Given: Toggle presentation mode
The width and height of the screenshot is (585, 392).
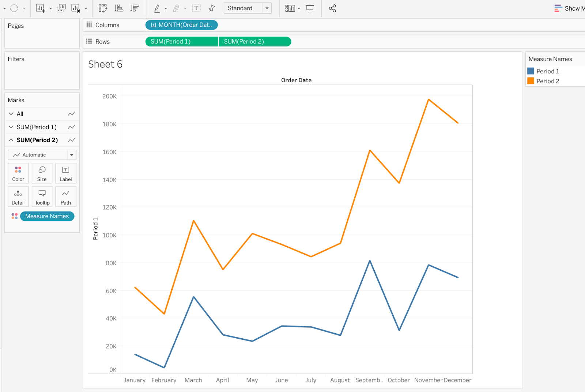Looking at the screenshot, I should click(x=310, y=8).
